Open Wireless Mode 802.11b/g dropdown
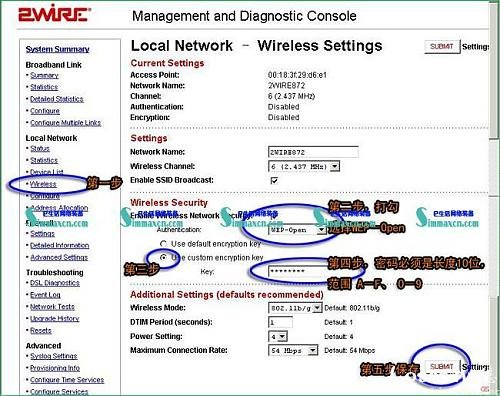The height and width of the screenshot is (396, 500). point(295,308)
